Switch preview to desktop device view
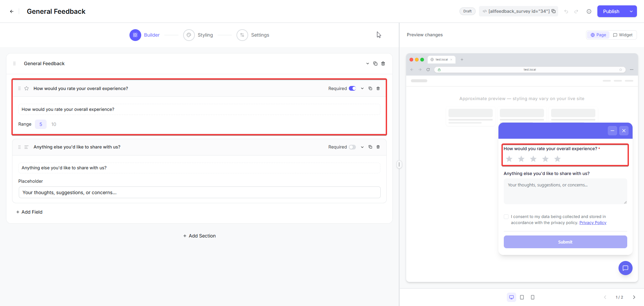The image size is (644, 306). coord(512,297)
